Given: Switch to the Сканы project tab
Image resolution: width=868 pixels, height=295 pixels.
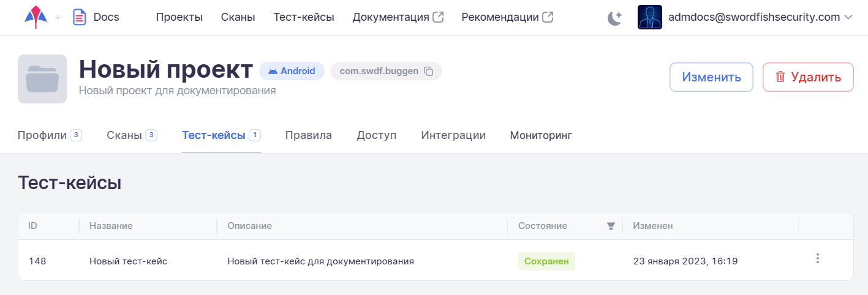Looking at the screenshot, I should coord(124,135).
